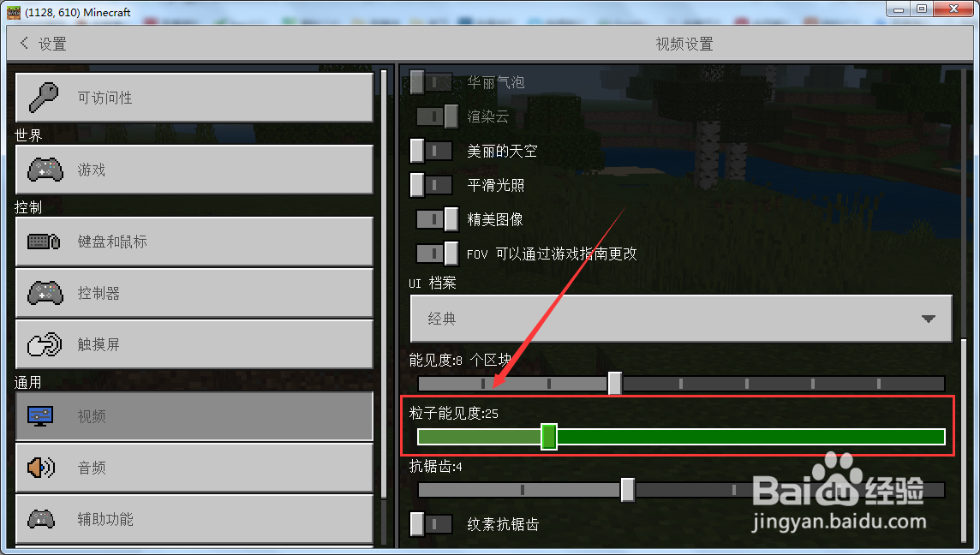Open the 触摸屏 settings tab
This screenshot has height=555, width=980.
tap(194, 344)
